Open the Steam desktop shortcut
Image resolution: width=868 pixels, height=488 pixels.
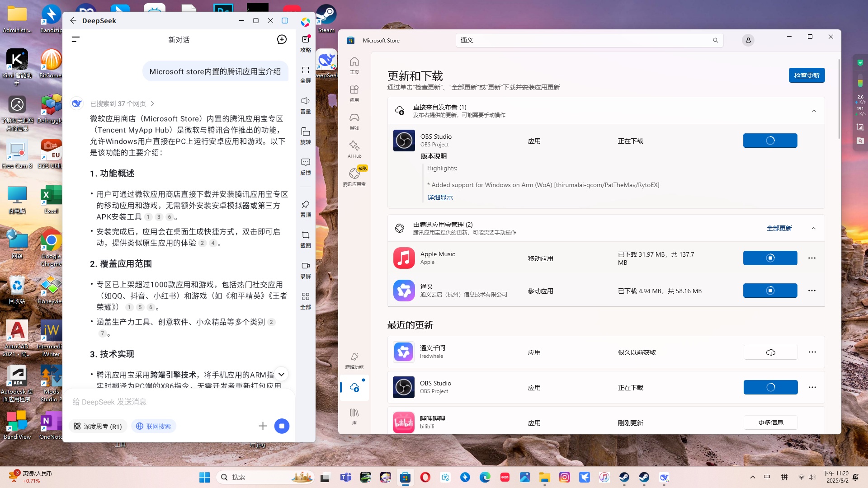(326, 19)
